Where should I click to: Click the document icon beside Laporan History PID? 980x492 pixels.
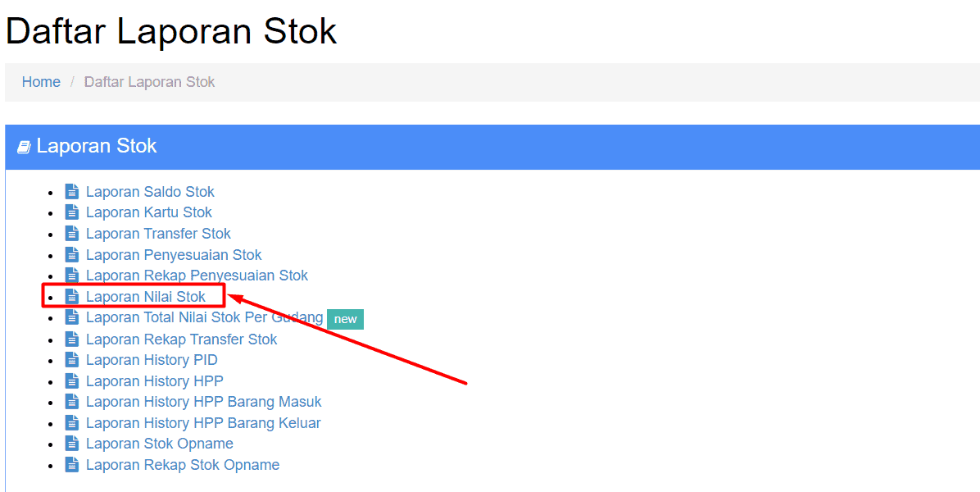pos(72,359)
